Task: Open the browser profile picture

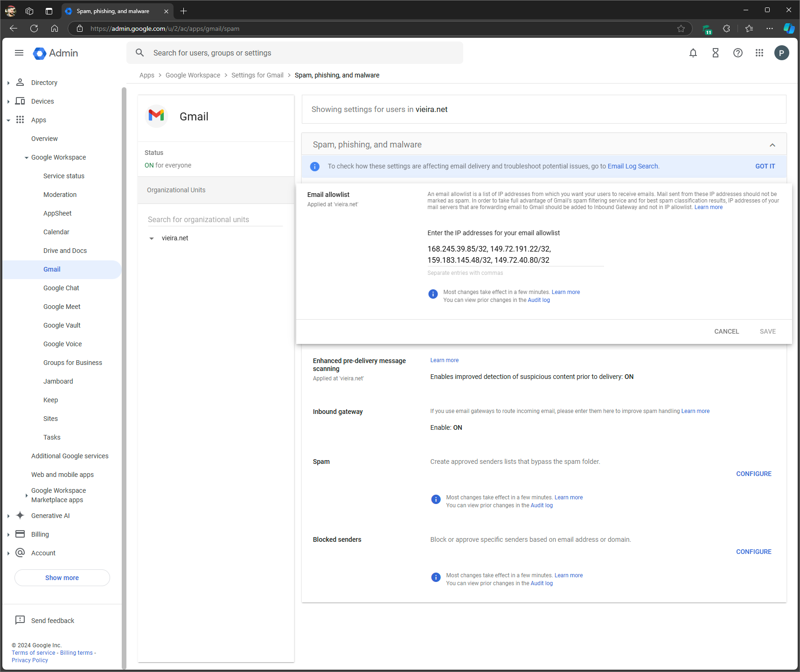Action: coord(11,11)
